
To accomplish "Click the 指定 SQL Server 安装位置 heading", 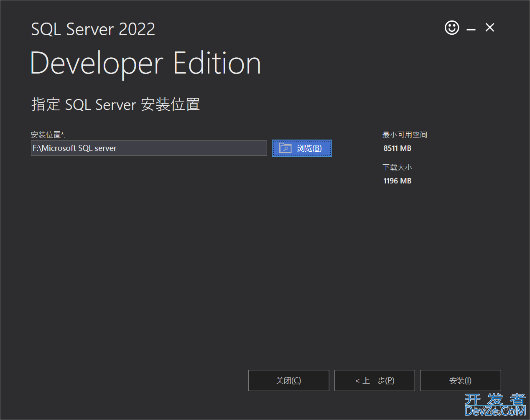I will click(x=116, y=104).
